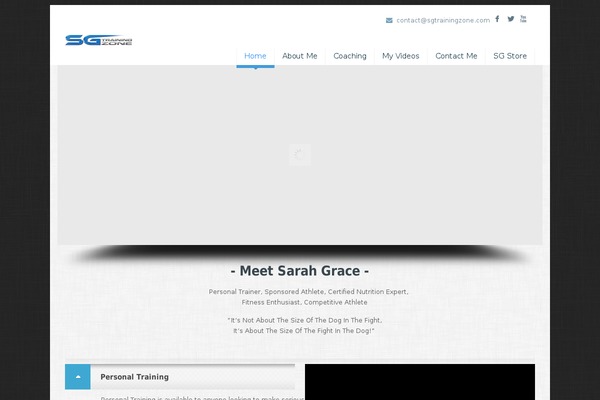Open the Twitter profile icon
Screen dimensions: 600x400
pos(510,19)
